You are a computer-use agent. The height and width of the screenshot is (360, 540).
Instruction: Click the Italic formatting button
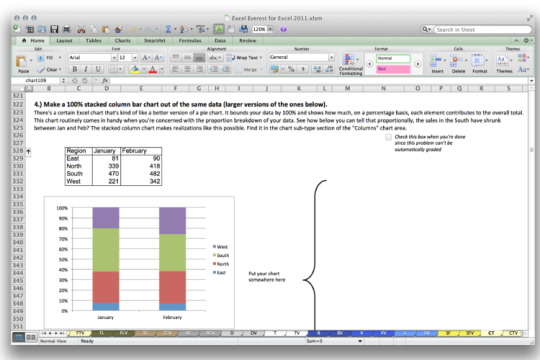tap(86, 69)
